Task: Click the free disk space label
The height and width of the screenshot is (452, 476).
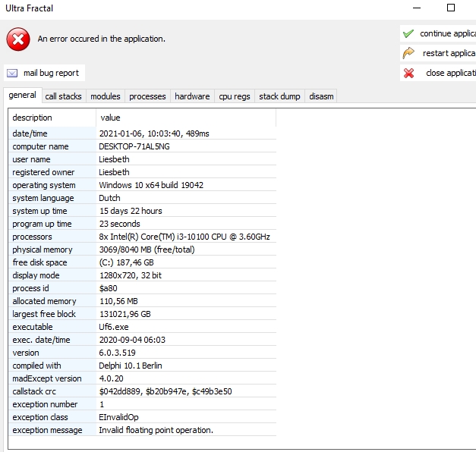Action: tap(39, 262)
